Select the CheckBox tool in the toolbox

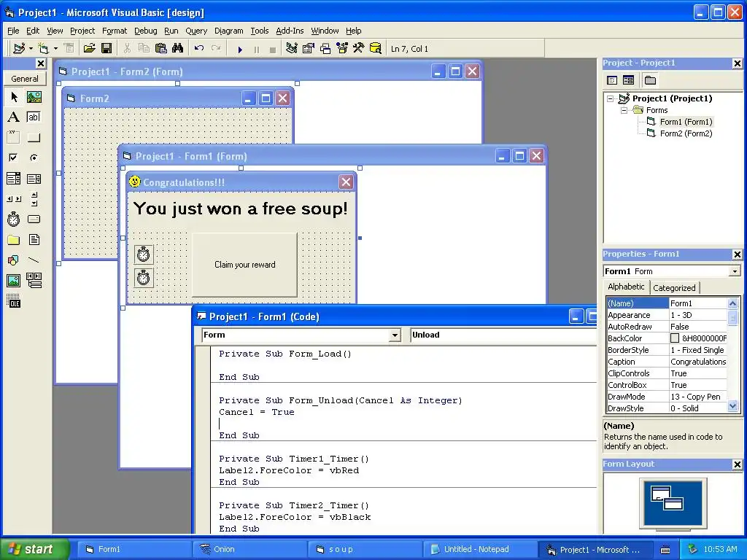point(14,157)
